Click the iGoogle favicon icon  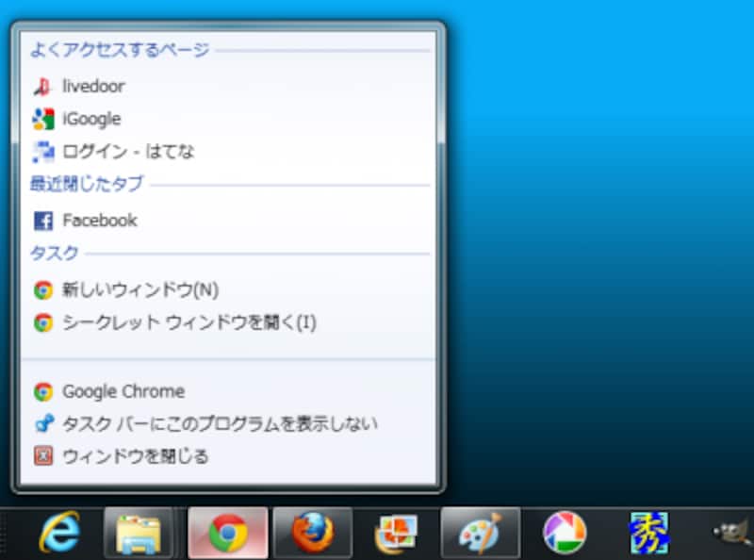point(42,119)
